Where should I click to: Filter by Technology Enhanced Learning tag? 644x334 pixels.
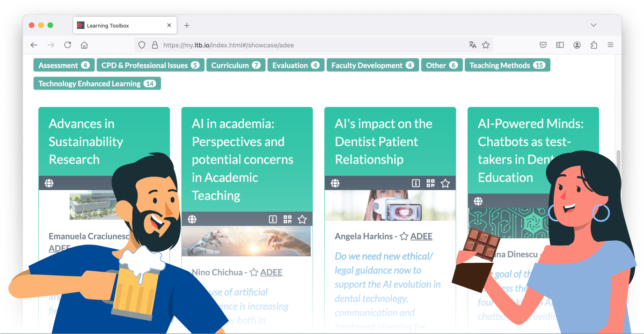pos(97,83)
